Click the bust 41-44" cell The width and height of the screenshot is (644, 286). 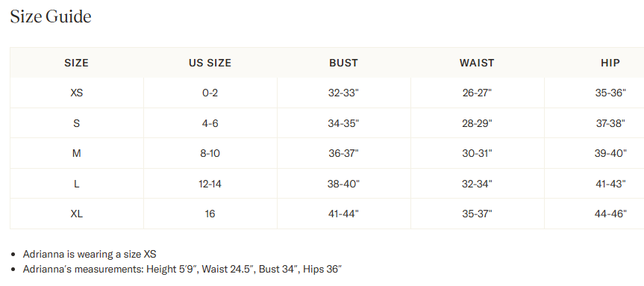point(343,214)
